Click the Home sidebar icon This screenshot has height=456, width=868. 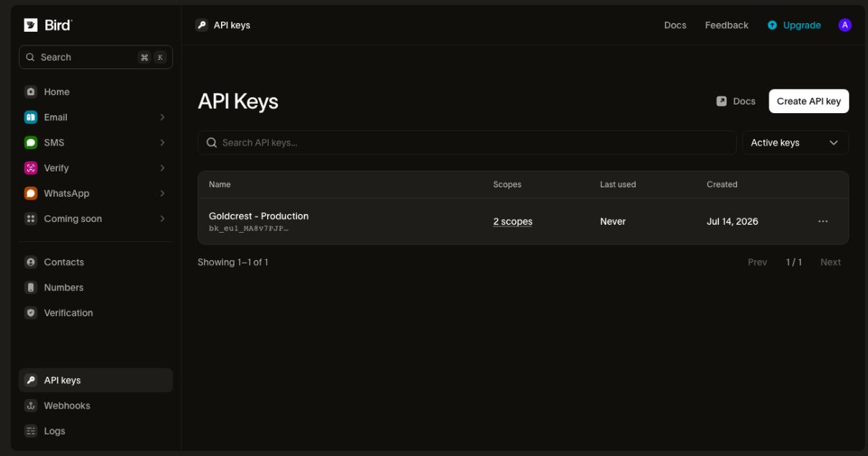30,92
